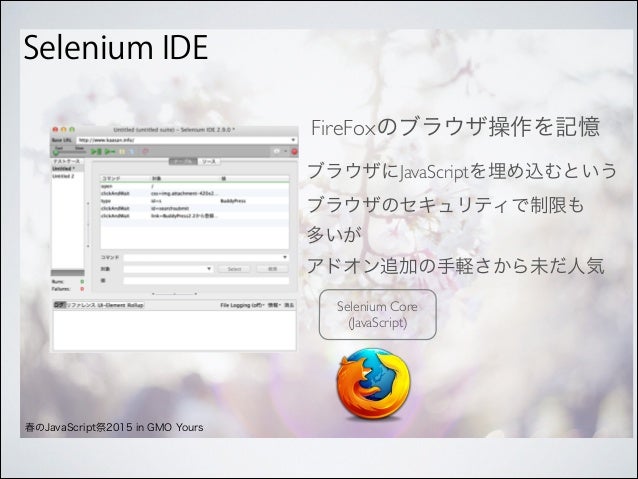Screen dimensions: 638x479
Task: Click the テストケース panel header
Action: pos(67,161)
